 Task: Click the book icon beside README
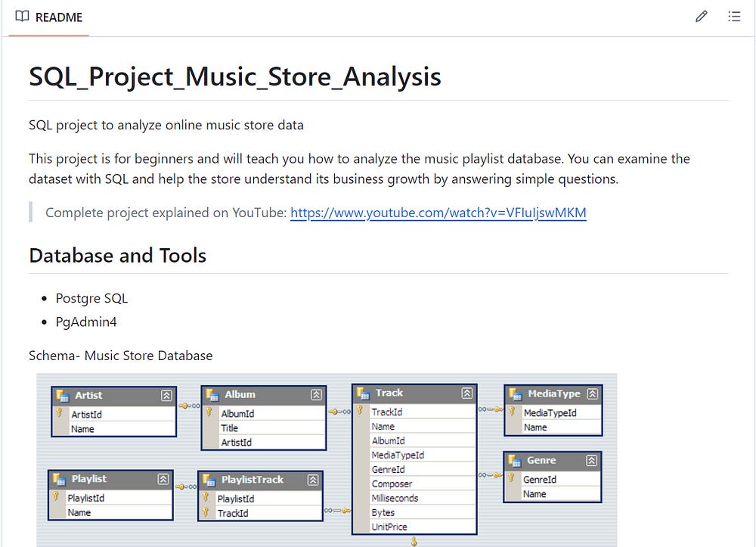pyautogui.click(x=22, y=16)
